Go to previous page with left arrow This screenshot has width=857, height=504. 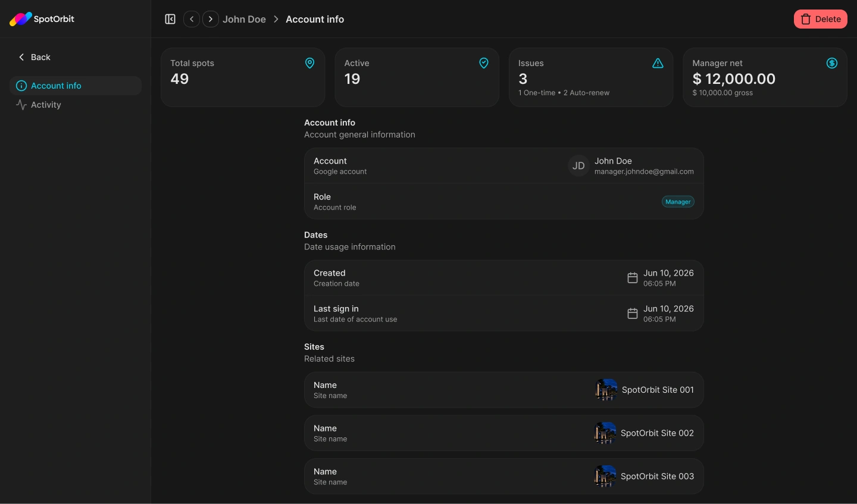[x=192, y=19]
